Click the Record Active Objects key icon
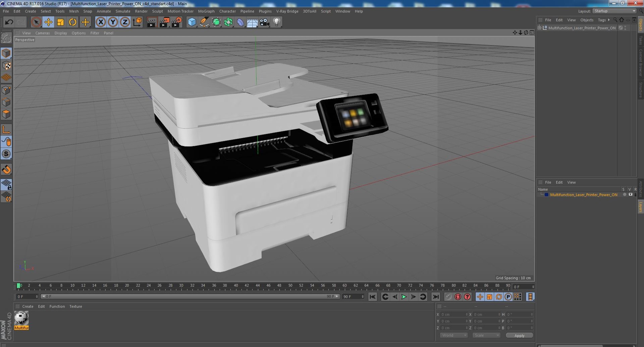The image size is (644, 347). pyautogui.click(x=448, y=297)
